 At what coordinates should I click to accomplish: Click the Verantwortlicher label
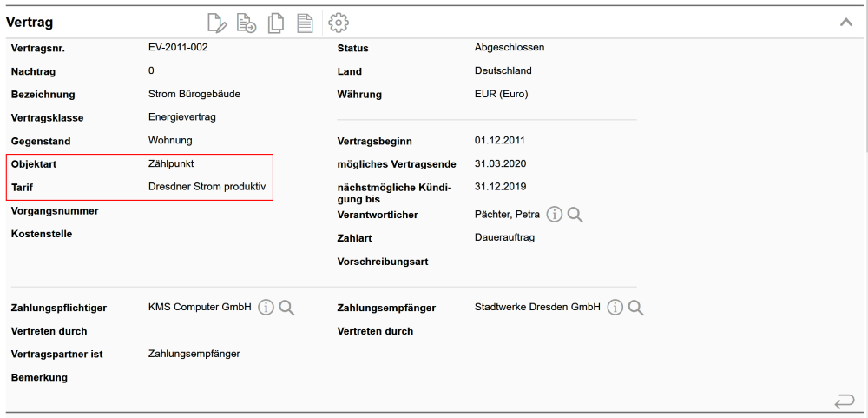pos(378,216)
